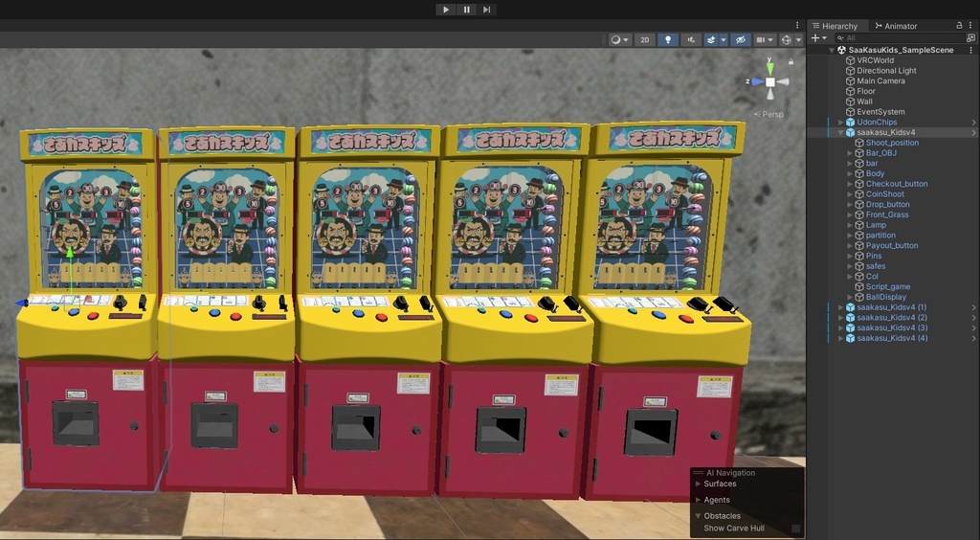Image resolution: width=980 pixels, height=540 pixels.
Task: Toggle scene effects (skybox/fx) icon
Action: (x=711, y=40)
